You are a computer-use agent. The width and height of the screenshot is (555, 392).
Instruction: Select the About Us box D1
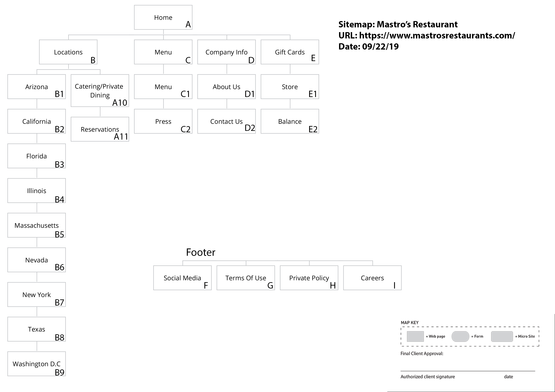coord(227,87)
